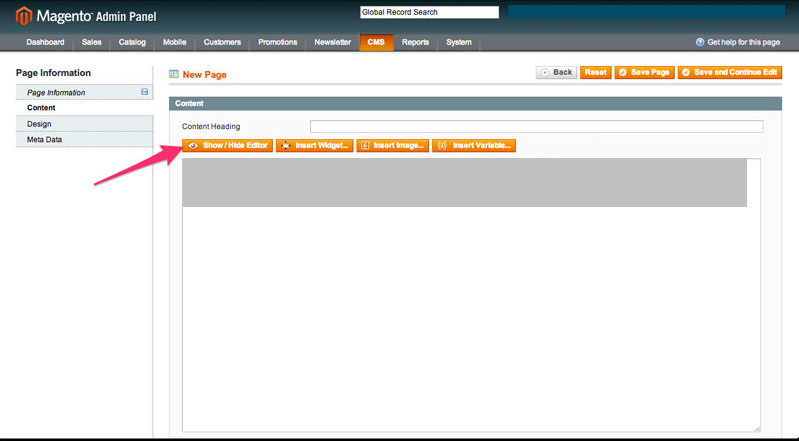Open the System menu
Image resolution: width=799 pixels, height=441 pixels.
pos(459,42)
